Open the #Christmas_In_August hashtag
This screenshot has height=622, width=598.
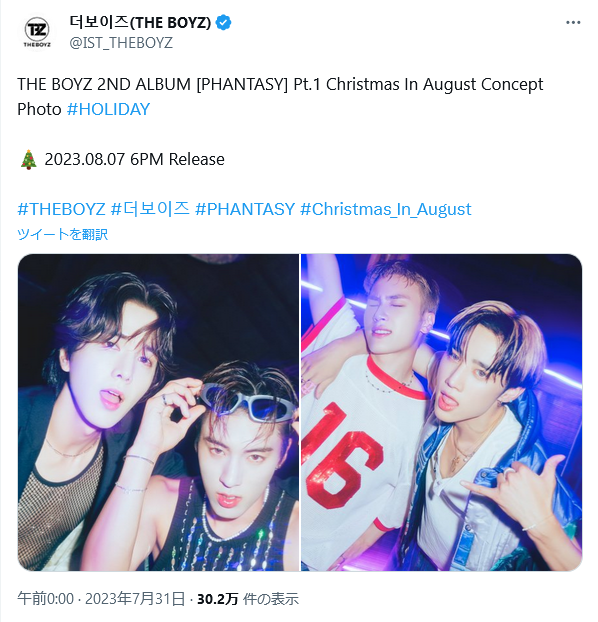386,209
